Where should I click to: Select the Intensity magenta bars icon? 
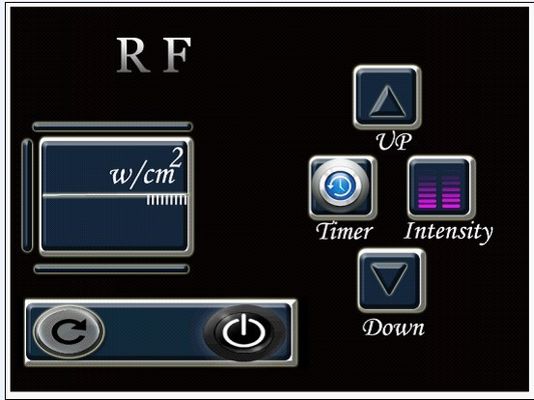(x=441, y=188)
